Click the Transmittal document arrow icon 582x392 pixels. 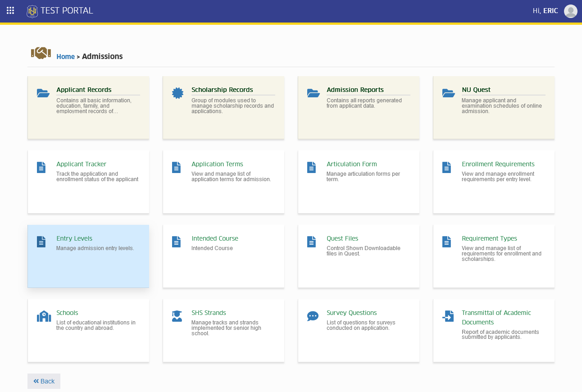click(x=448, y=316)
